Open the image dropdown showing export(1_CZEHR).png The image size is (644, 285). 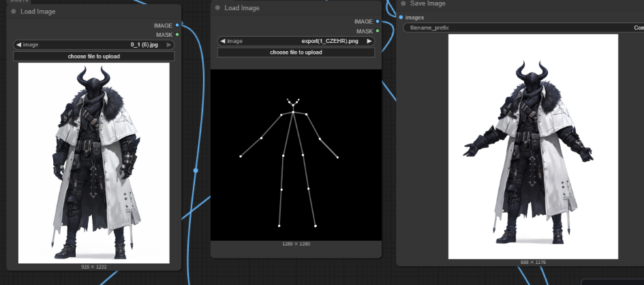tap(296, 41)
